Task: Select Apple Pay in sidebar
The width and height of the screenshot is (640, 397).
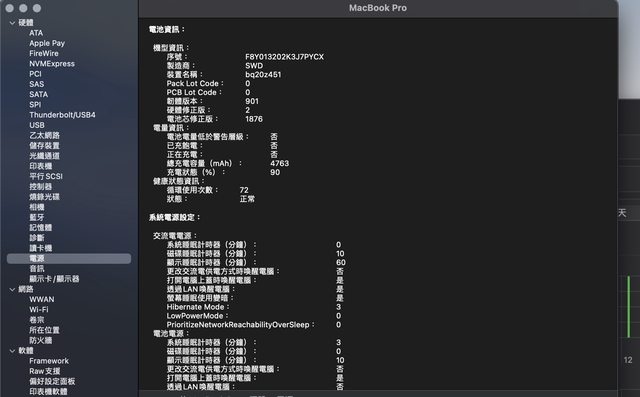Action: 47,43
